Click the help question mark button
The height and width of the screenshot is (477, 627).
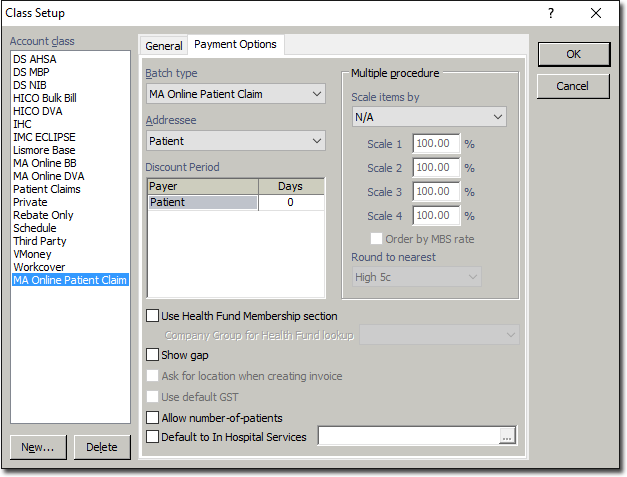coord(551,14)
